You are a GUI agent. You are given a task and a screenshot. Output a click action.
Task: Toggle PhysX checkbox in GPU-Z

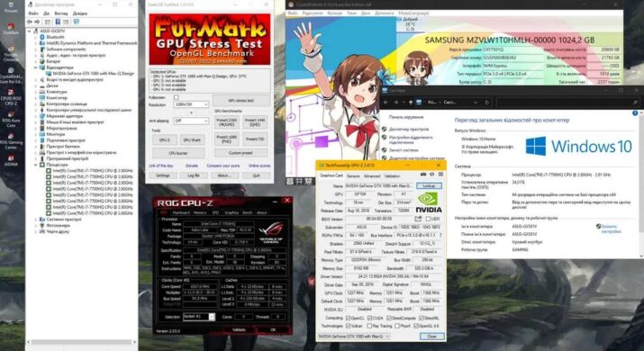coord(397,326)
